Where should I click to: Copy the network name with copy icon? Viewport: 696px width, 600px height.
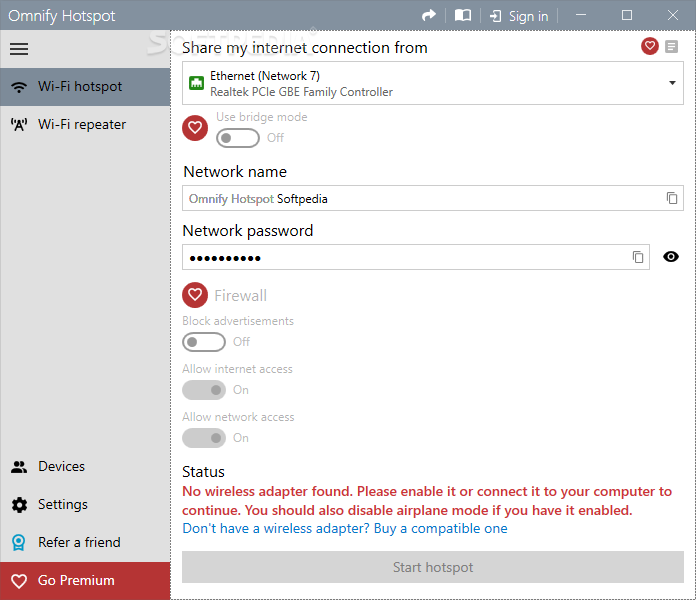click(672, 198)
